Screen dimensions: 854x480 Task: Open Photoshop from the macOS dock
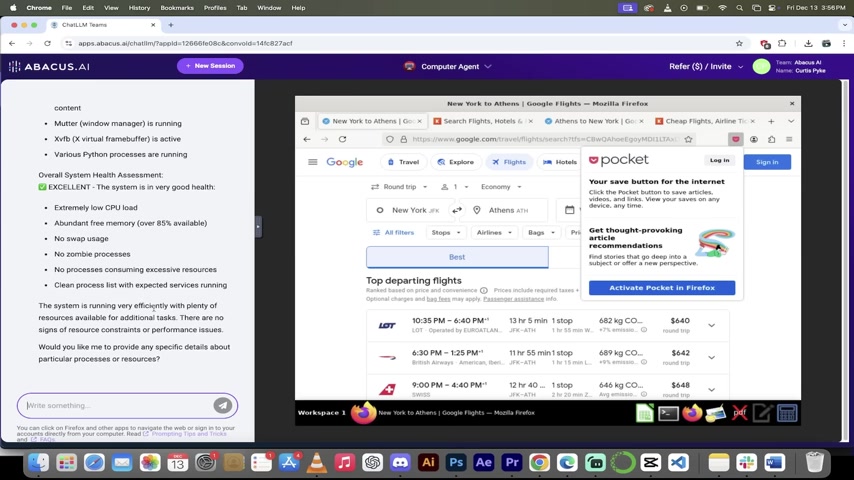(x=456, y=463)
